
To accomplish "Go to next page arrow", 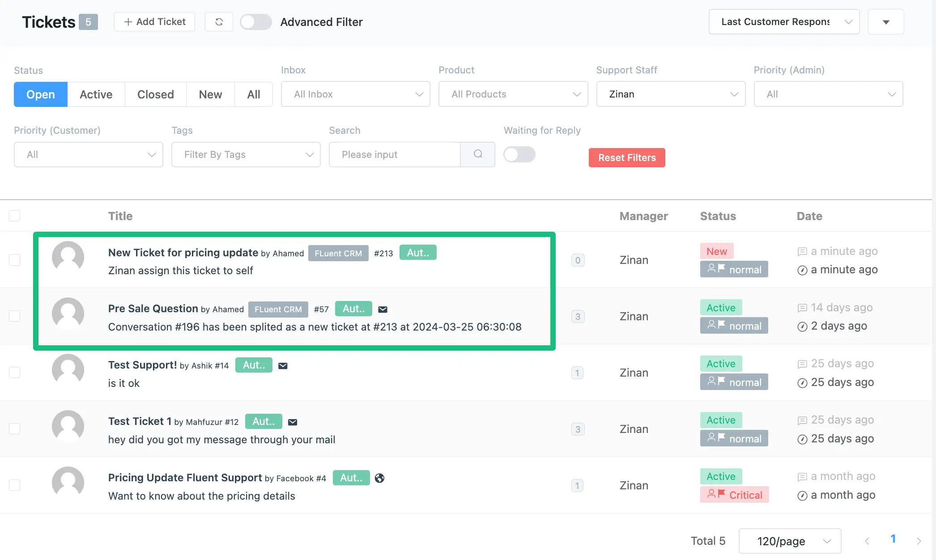I will (919, 541).
